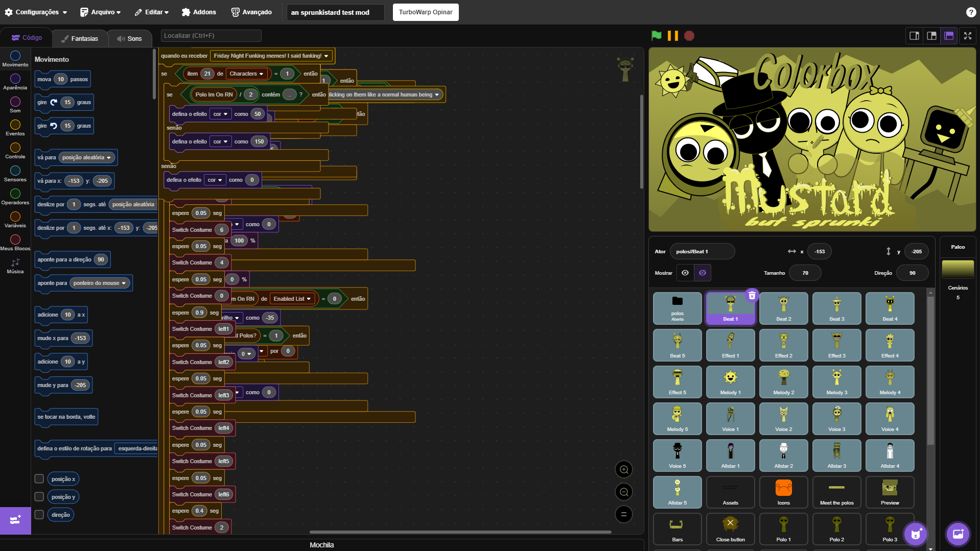Switch to small stage layout

[x=915, y=36]
